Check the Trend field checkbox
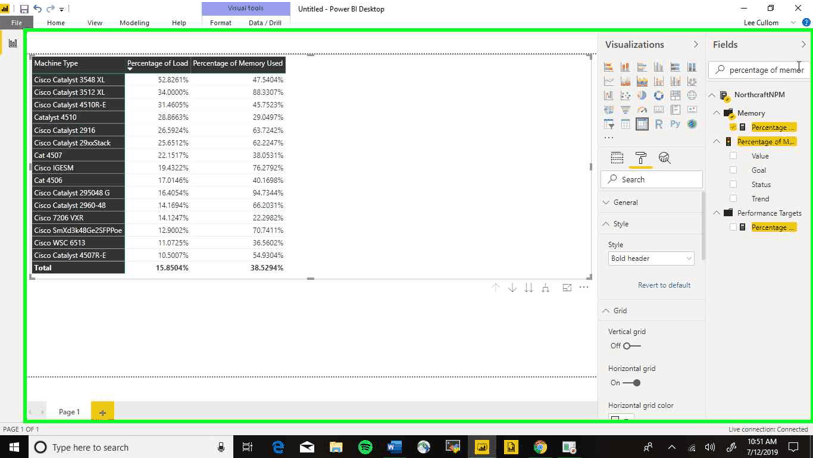The width and height of the screenshot is (815, 460). [x=733, y=199]
